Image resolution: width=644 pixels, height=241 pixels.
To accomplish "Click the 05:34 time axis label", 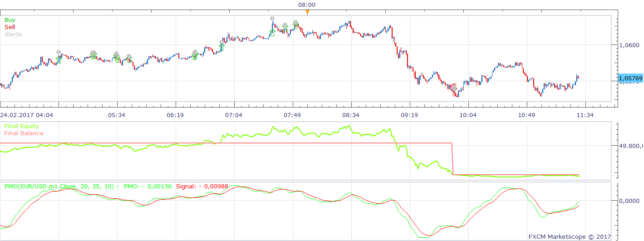I will (x=117, y=115).
